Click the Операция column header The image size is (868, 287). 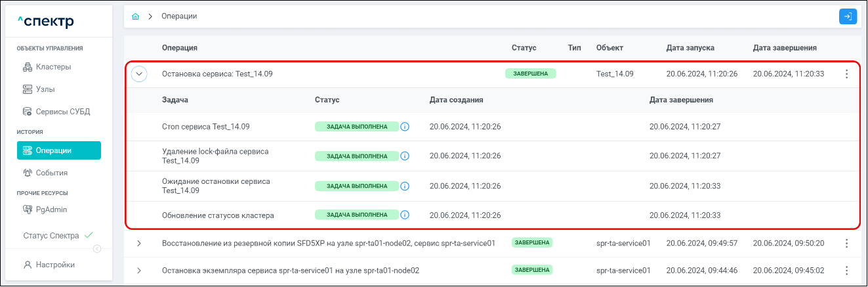[x=180, y=48]
